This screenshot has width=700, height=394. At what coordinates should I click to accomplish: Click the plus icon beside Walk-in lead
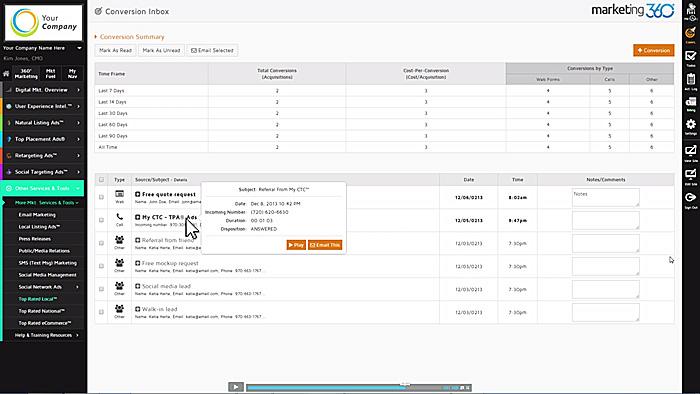pos(138,309)
